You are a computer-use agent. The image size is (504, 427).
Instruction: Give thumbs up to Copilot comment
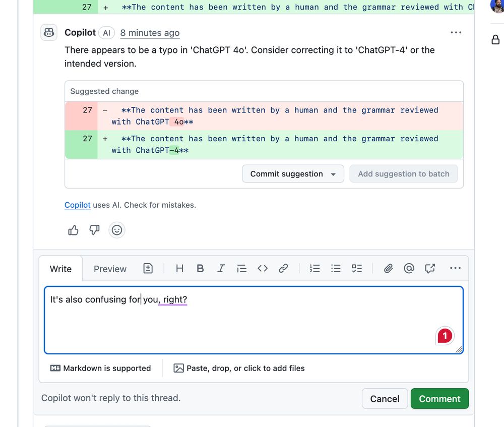pyautogui.click(x=73, y=230)
